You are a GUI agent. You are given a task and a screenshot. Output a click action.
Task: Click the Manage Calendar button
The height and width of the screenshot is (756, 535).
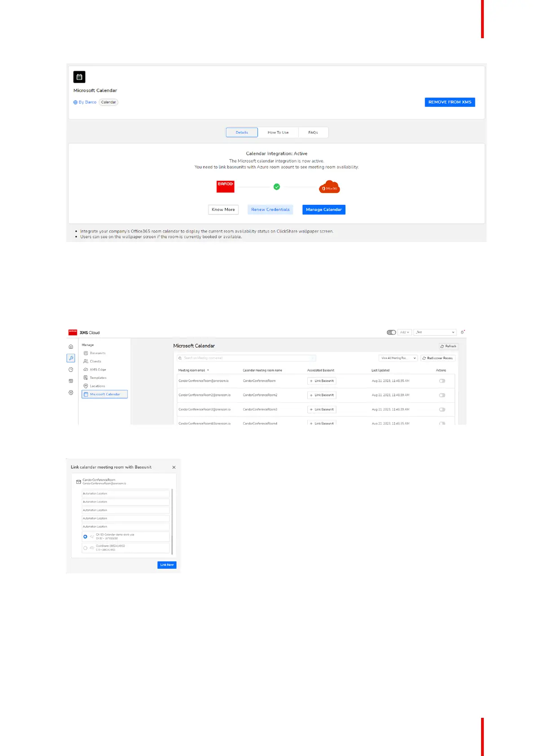coord(324,210)
